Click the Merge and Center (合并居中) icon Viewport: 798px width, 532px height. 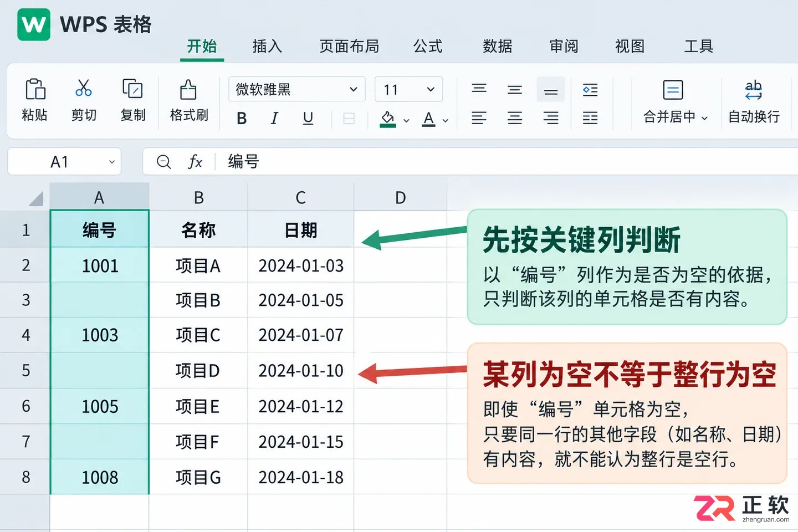pyautogui.click(x=673, y=90)
